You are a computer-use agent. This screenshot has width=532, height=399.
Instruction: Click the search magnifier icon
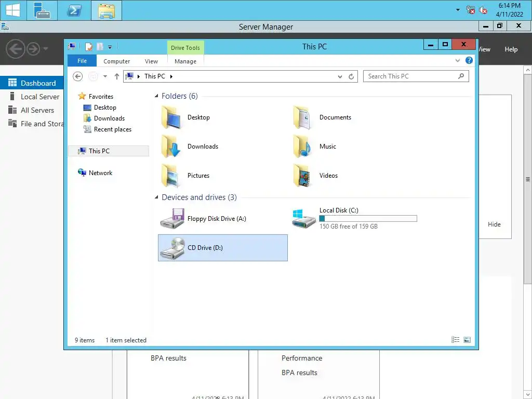tap(461, 76)
